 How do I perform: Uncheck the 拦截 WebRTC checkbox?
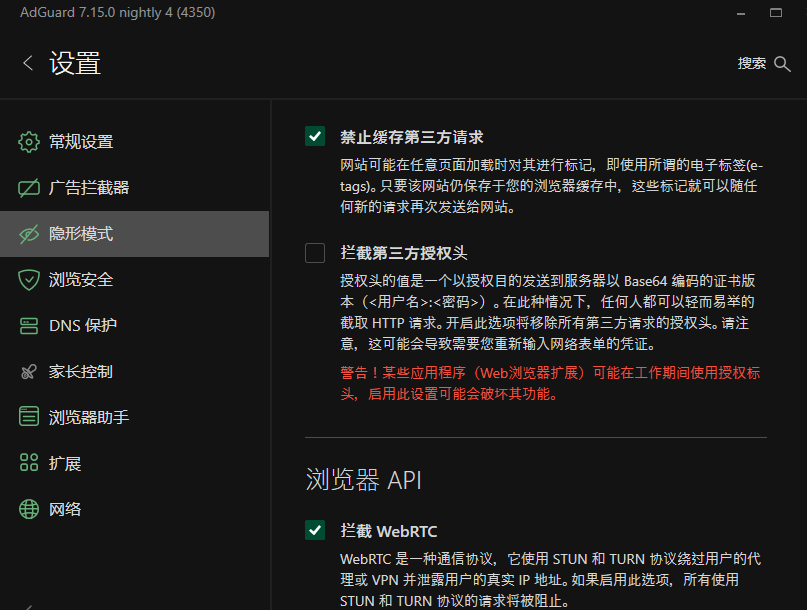point(315,531)
